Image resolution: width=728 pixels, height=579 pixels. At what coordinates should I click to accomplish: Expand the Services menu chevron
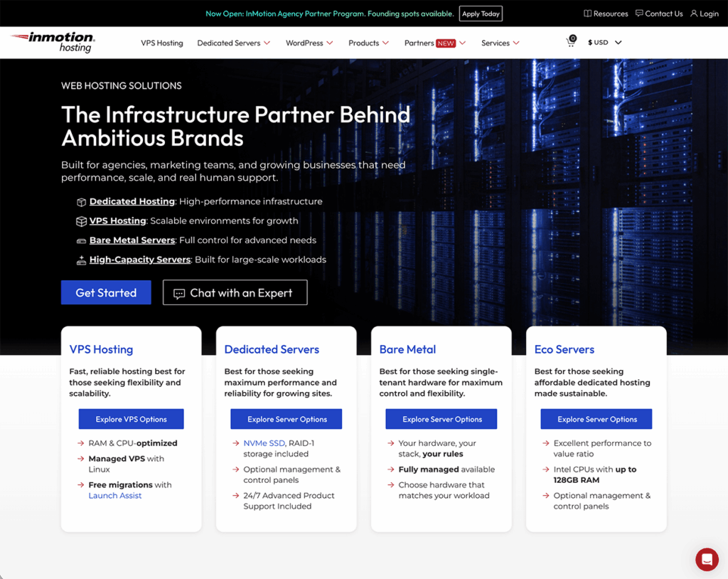pos(516,43)
